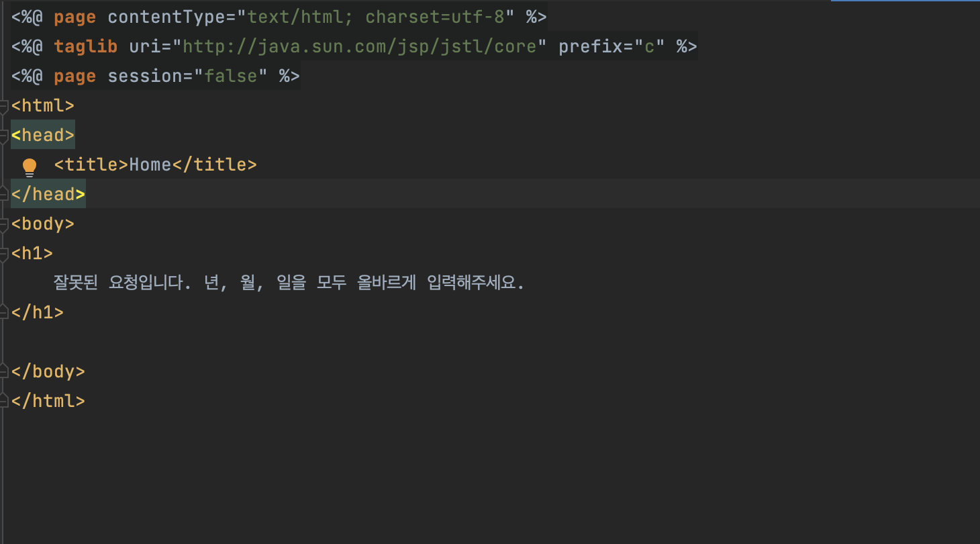Click the contentType attribute name

pyautogui.click(x=166, y=17)
